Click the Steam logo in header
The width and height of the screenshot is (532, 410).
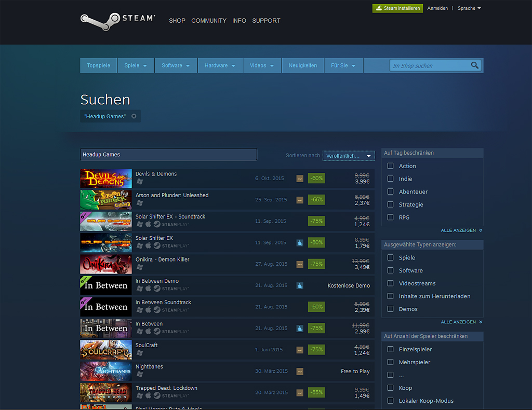coord(118,20)
